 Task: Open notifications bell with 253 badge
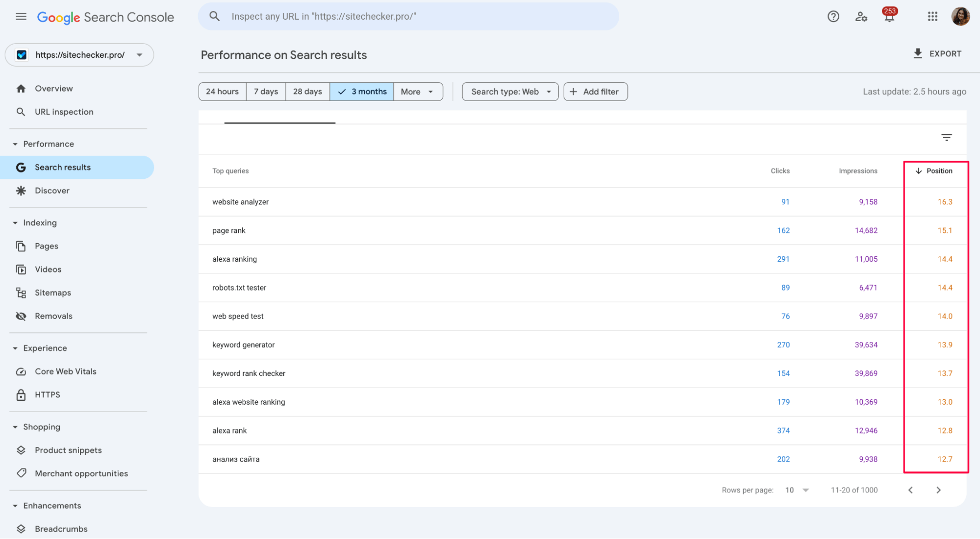click(889, 15)
